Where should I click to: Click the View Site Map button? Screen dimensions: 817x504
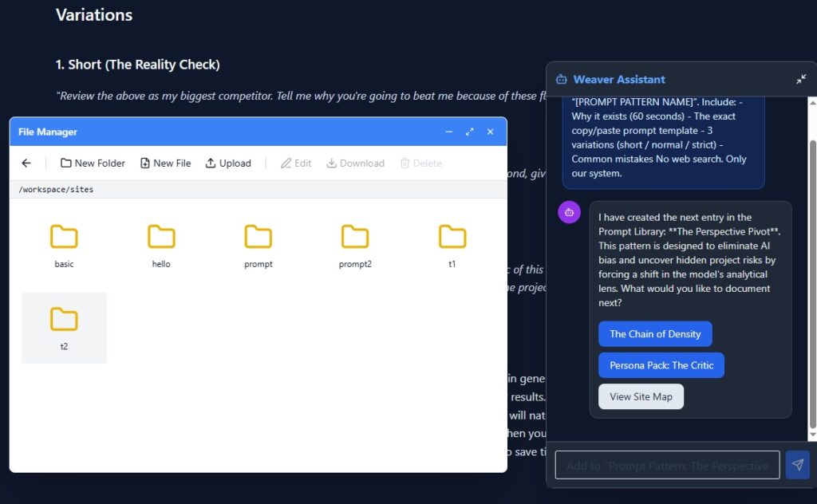(641, 396)
